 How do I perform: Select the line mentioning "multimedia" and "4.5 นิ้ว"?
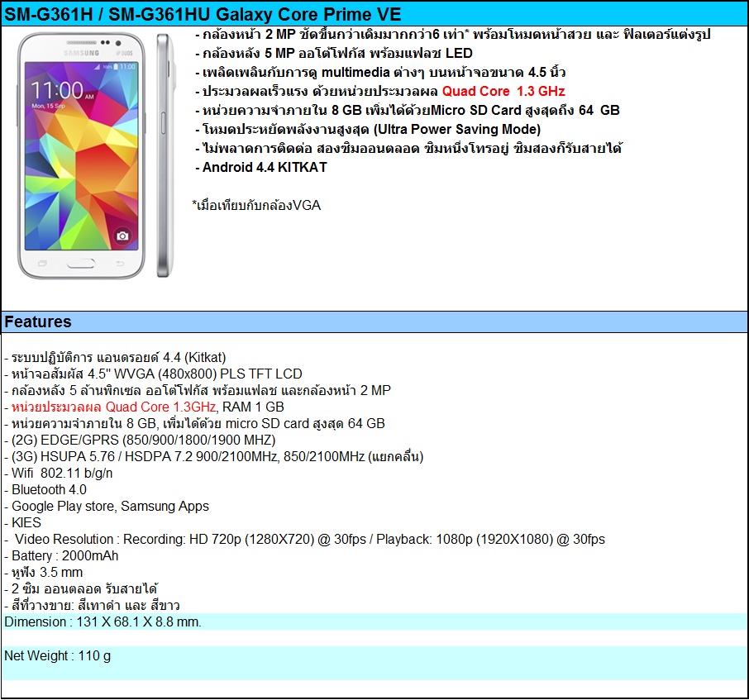pyautogui.click(x=381, y=72)
